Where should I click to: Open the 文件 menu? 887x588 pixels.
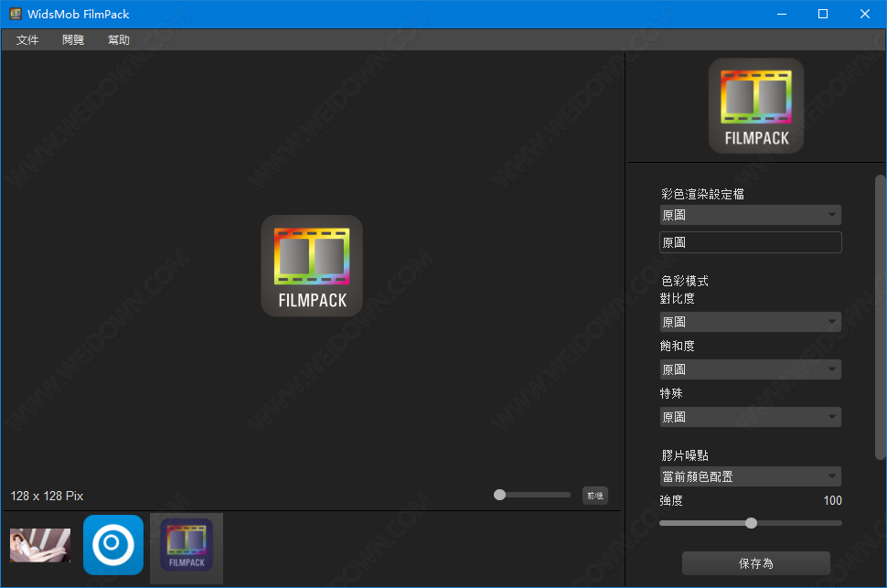[27, 40]
